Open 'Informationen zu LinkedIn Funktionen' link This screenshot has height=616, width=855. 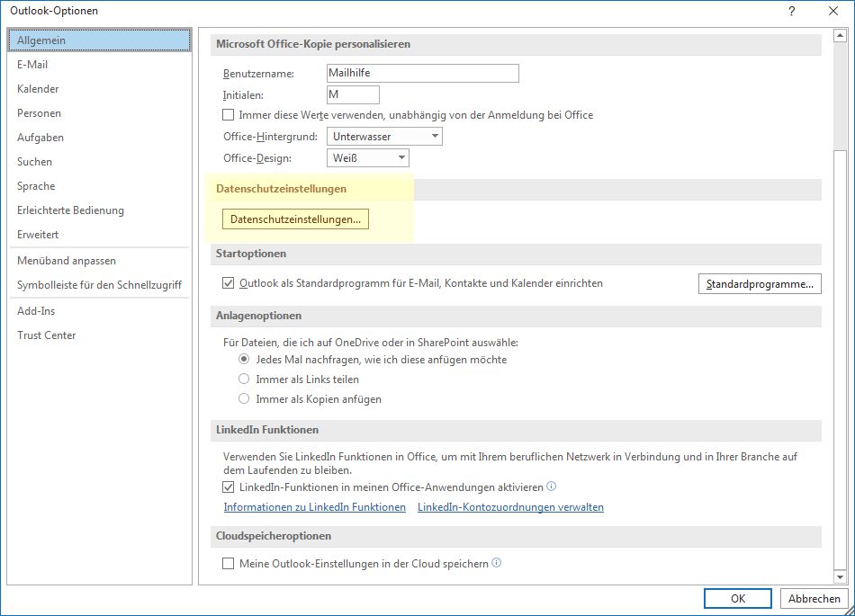(x=315, y=507)
